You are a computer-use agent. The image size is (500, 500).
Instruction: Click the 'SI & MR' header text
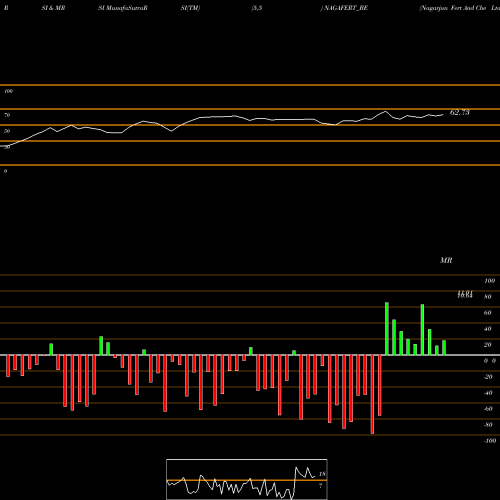point(53,8)
